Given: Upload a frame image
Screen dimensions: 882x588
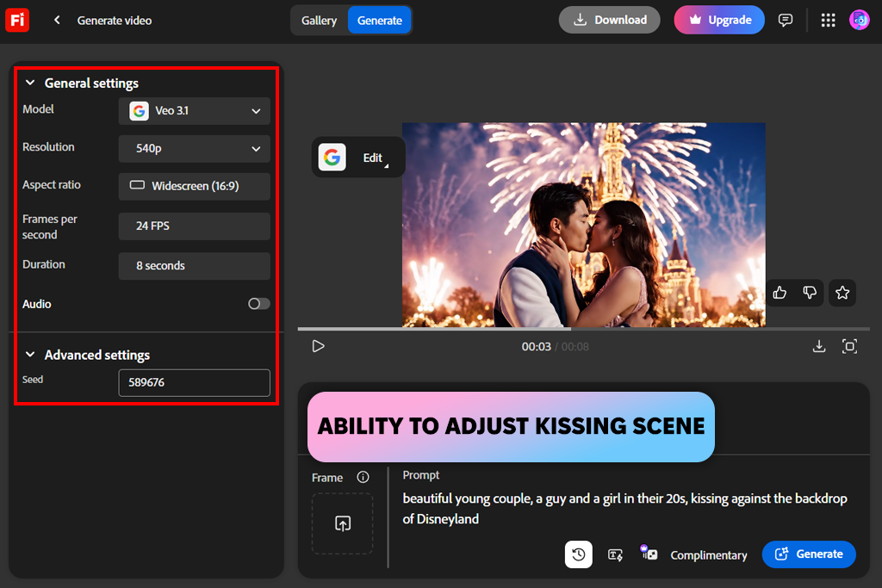Looking at the screenshot, I should coord(343,523).
